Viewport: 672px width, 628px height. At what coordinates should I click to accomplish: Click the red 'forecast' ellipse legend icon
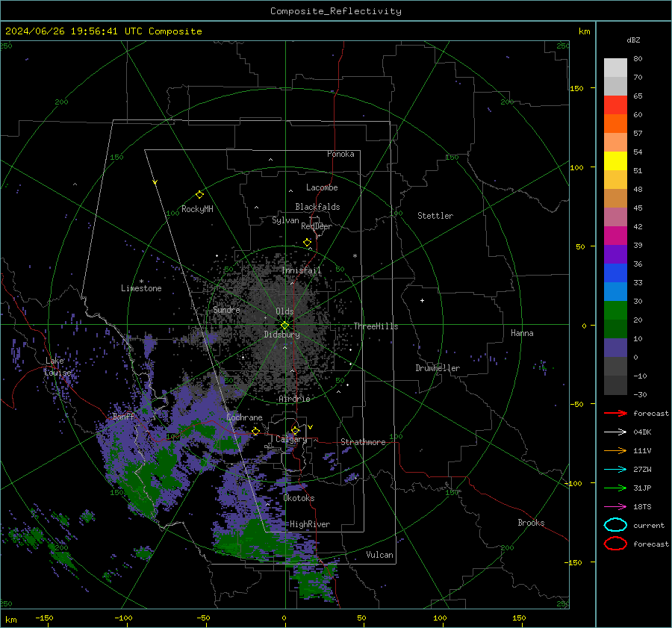[615, 544]
